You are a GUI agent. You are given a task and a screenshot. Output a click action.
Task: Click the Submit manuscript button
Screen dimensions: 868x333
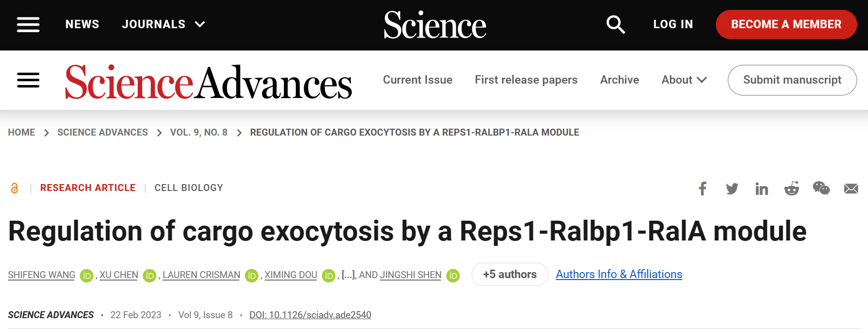pyautogui.click(x=792, y=80)
